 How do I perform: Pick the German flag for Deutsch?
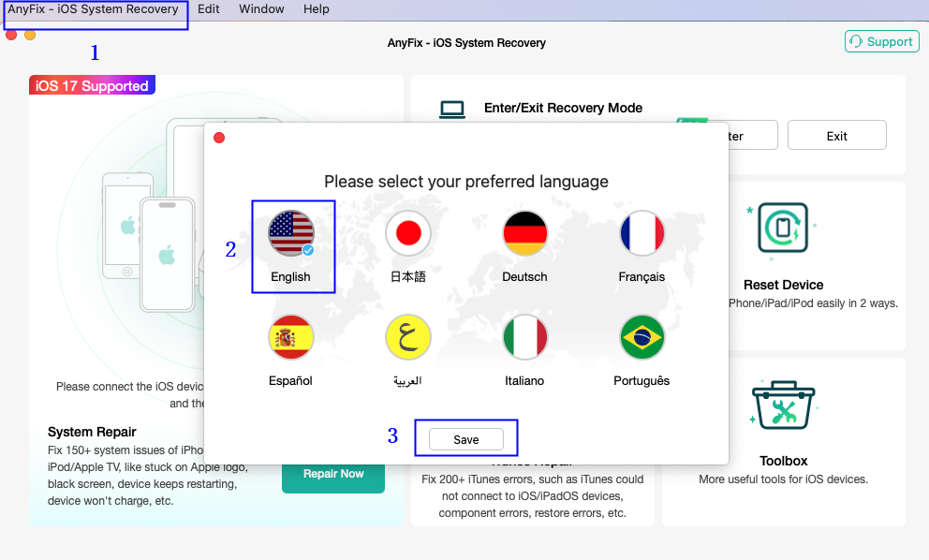pyautogui.click(x=524, y=233)
